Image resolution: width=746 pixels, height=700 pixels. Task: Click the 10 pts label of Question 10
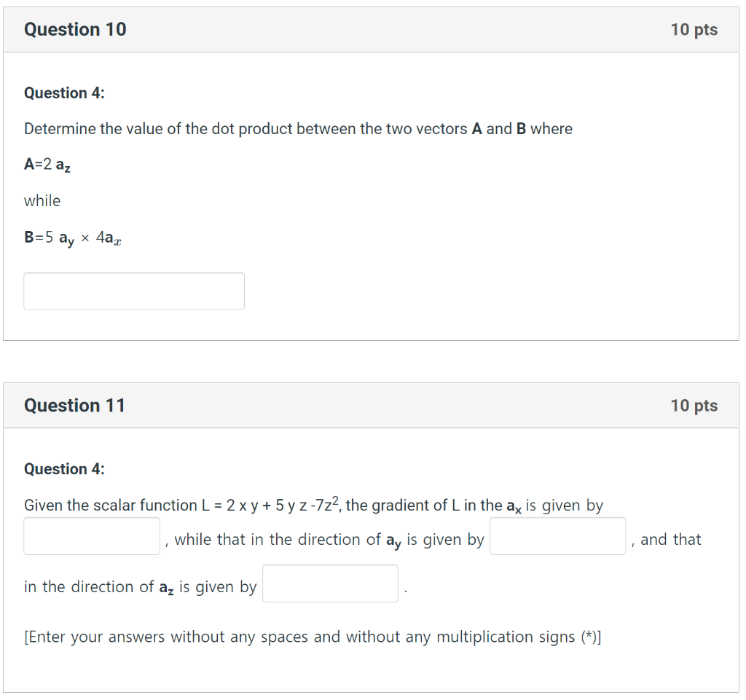pyautogui.click(x=694, y=29)
